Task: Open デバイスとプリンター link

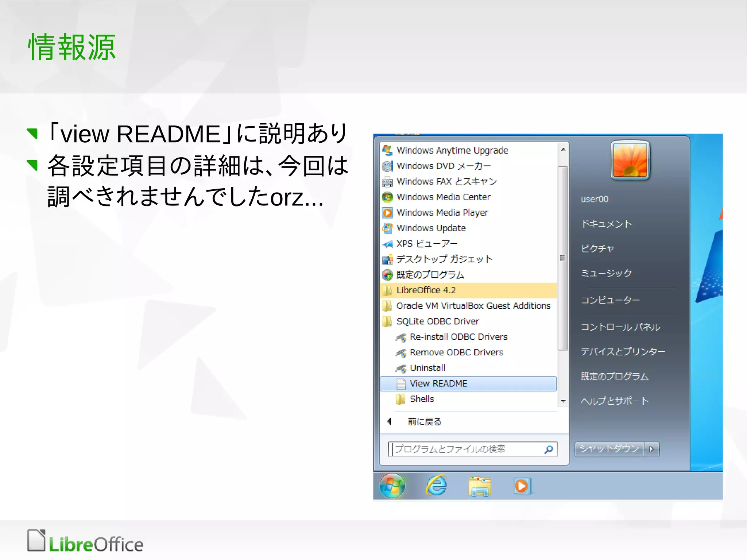Action: tap(623, 352)
